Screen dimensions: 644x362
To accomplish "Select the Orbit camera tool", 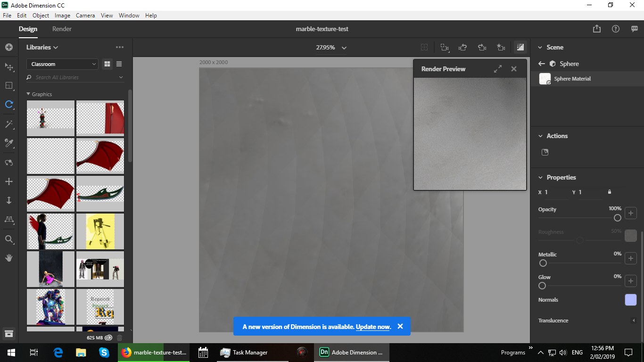I will [9, 162].
